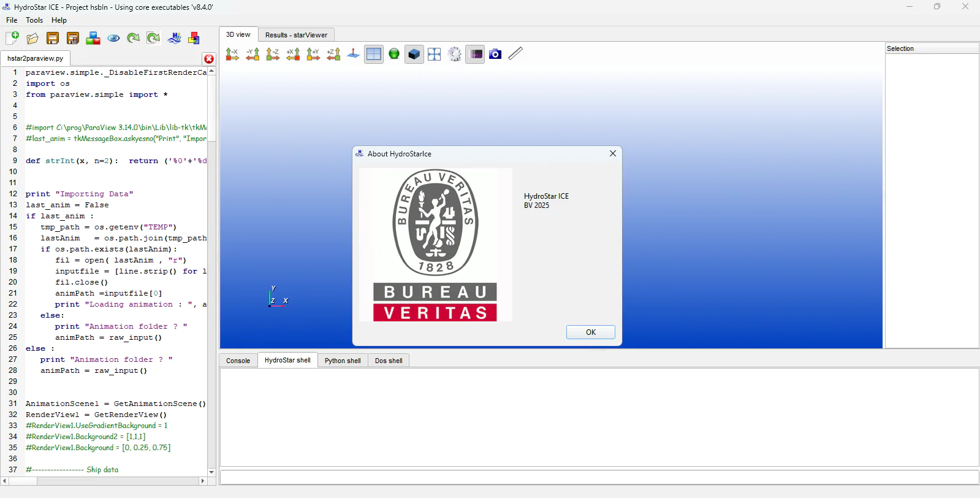The image size is (980, 498).
Task: Set the 3D view direction to +Y
Action: (x=313, y=54)
